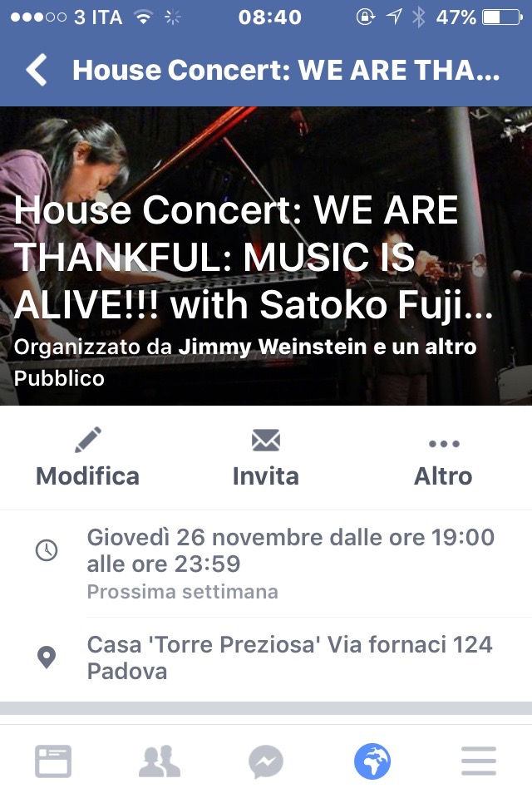
Task: Tap the clock icon beside event date
Action: point(47,550)
